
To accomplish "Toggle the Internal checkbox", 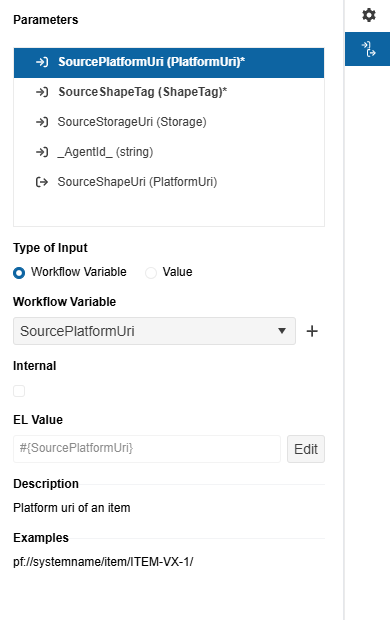I will [x=19, y=391].
